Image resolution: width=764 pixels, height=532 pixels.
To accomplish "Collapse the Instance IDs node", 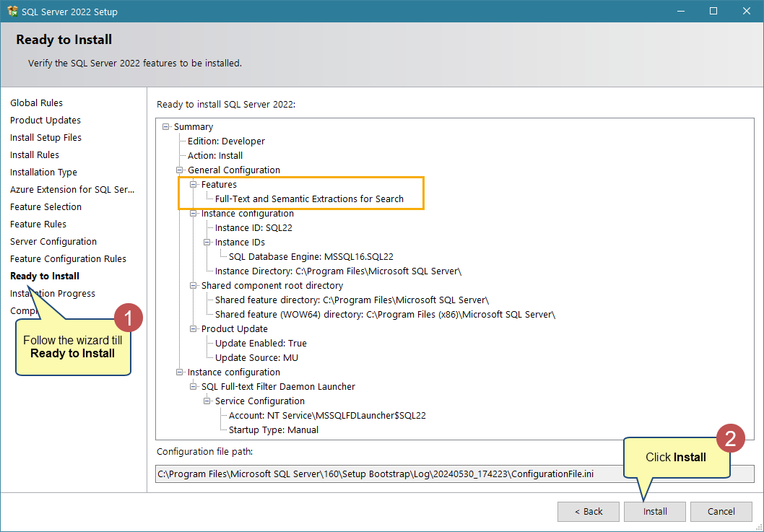I will (207, 242).
